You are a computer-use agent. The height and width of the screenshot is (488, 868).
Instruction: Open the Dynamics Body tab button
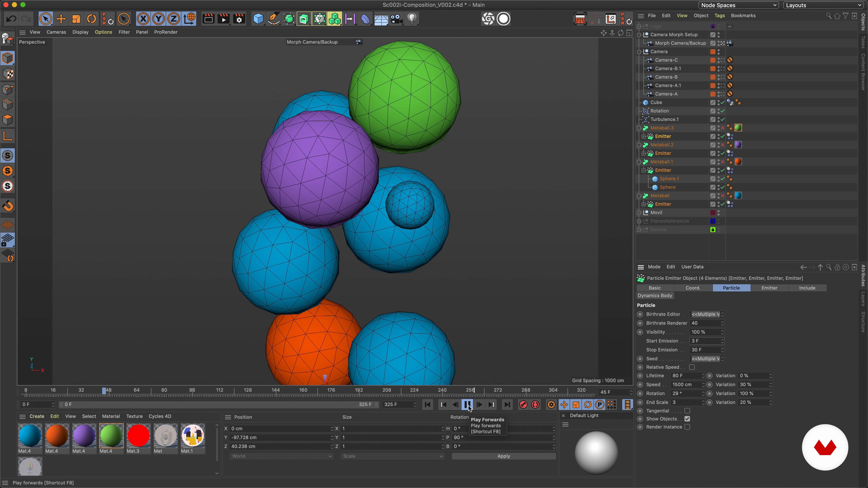[x=655, y=296]
